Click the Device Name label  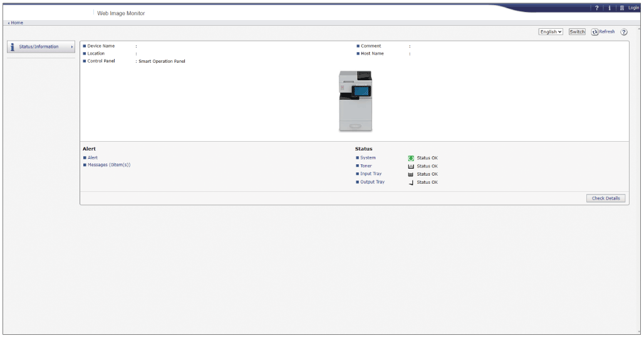[101, 46]
